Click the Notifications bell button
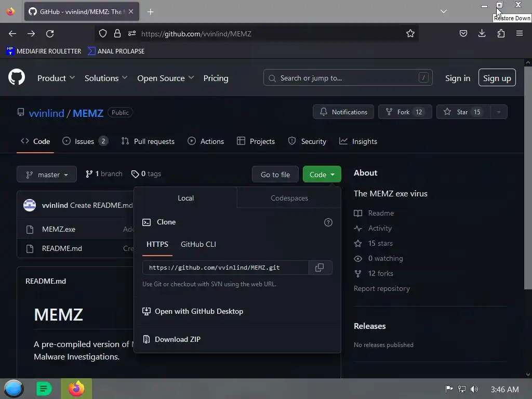Viewport: 532px width, 399px height. pyautogui.click(x=343, y=112)
